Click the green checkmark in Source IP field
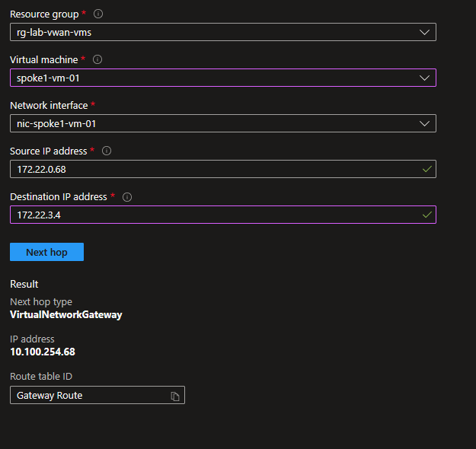The image size is (476, 449). click(x=426, y=169)
